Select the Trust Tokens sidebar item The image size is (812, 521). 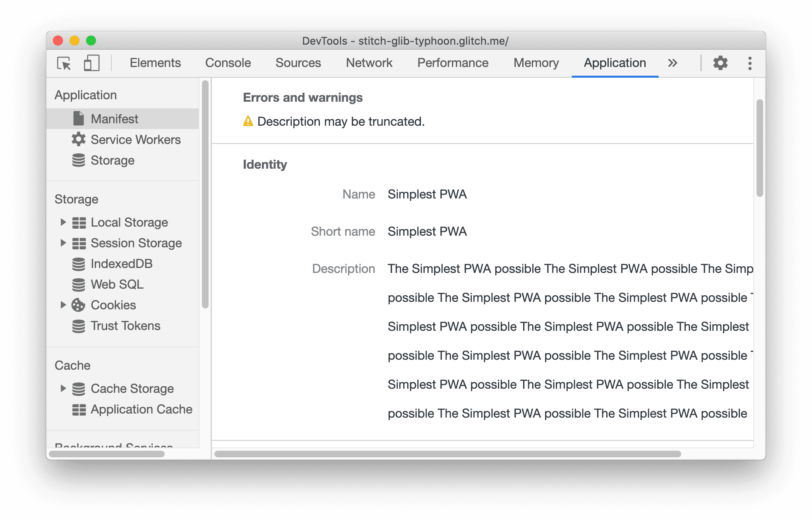coord(125,325)
